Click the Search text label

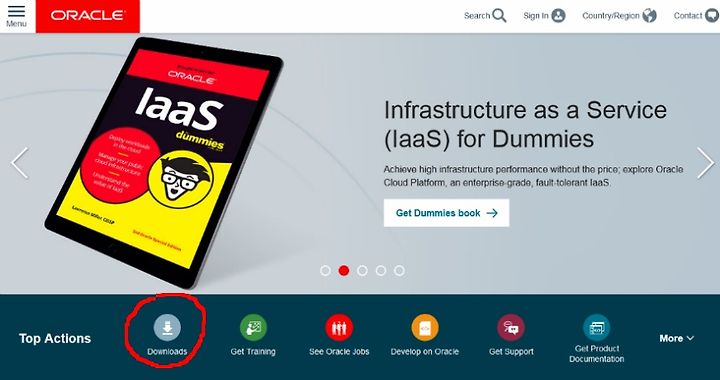pos(477,16)
